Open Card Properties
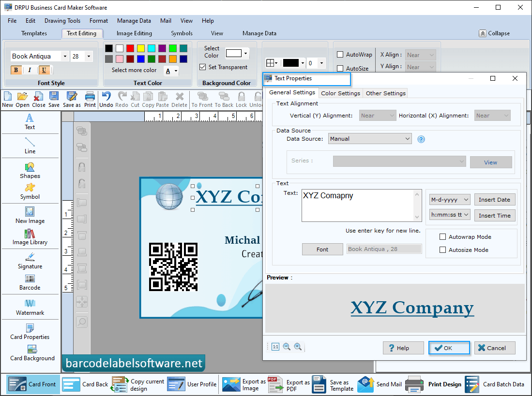Image resolution: width=532 pixels, height=396 pixels. click(x=30, y=332)
